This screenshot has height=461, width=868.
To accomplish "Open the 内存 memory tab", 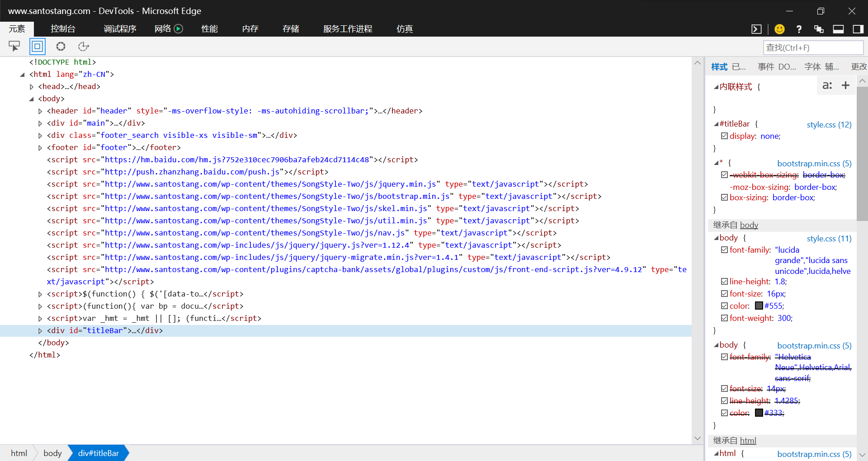I will [x=250, y=28].
